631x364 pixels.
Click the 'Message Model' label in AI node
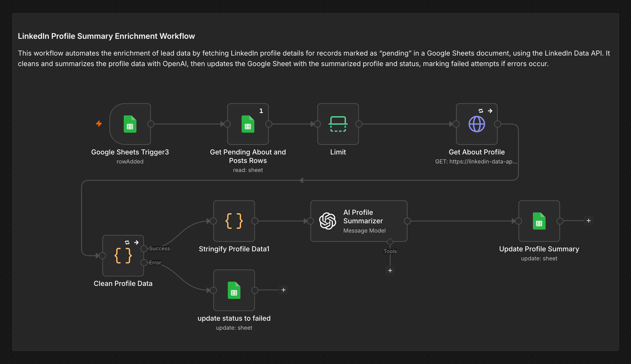click(364, 231)
